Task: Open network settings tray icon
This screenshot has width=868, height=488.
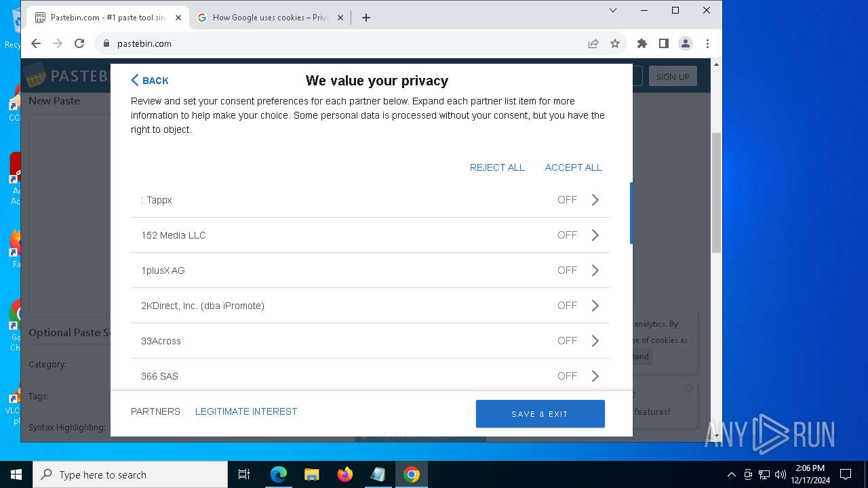Action: pyautogui.click(x=764, y=474)
